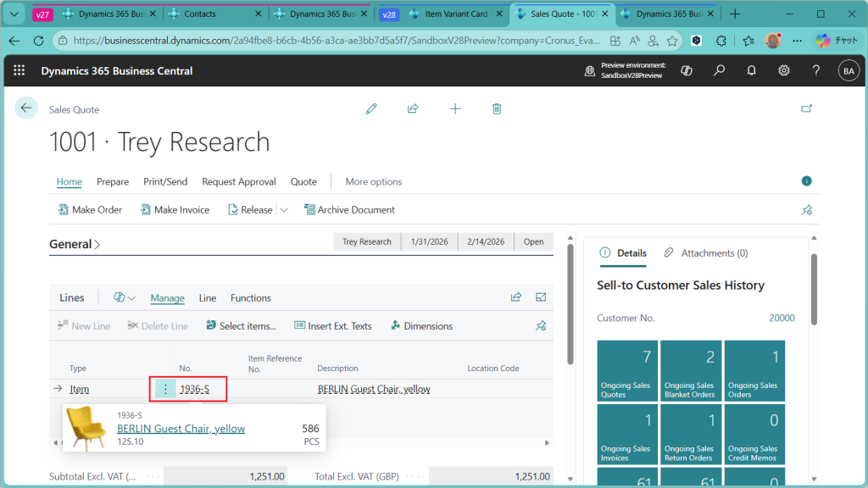Create new document with plus icon

(455, 108)
